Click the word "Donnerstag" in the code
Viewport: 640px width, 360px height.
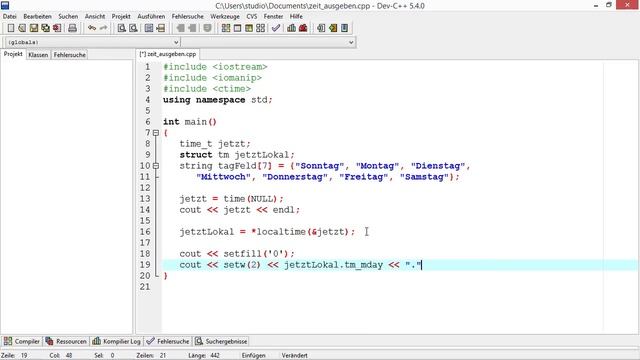pos(295,177)
